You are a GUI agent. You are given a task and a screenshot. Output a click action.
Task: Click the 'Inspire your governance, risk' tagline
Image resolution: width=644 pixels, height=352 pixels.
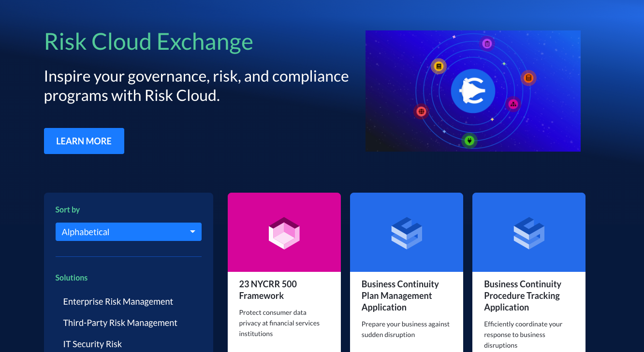point(196,86)
